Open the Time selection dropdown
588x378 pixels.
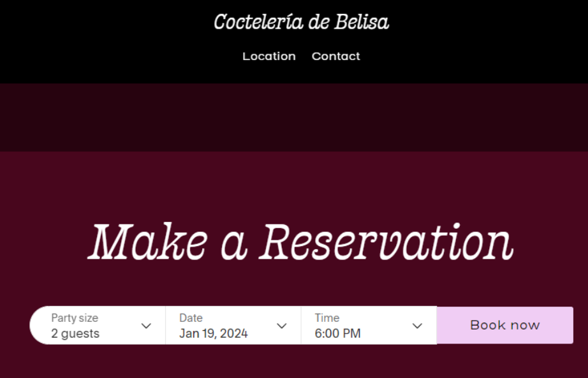coord(369,325)
